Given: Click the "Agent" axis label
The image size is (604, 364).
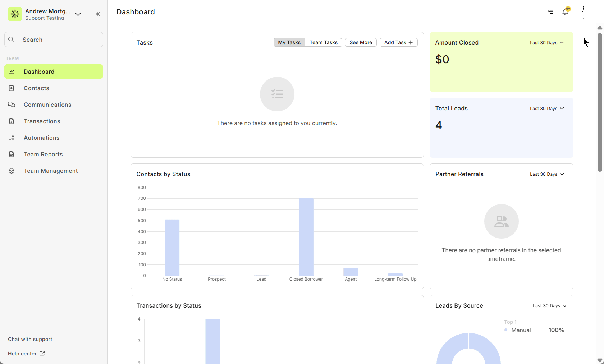Looking at the screenshot, I should pos(351,279).
